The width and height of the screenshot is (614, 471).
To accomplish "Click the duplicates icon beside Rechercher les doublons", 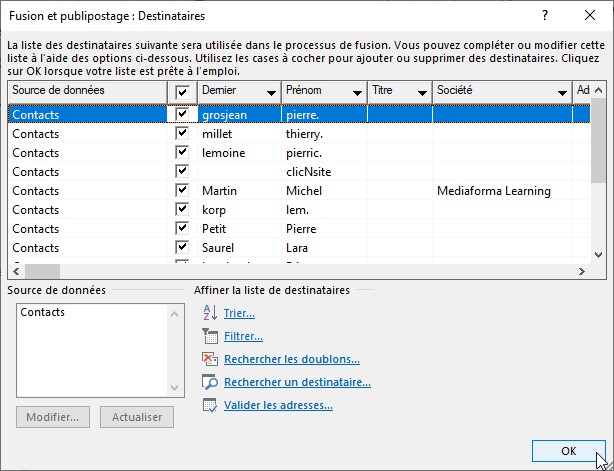I will [x=209, y=359].
